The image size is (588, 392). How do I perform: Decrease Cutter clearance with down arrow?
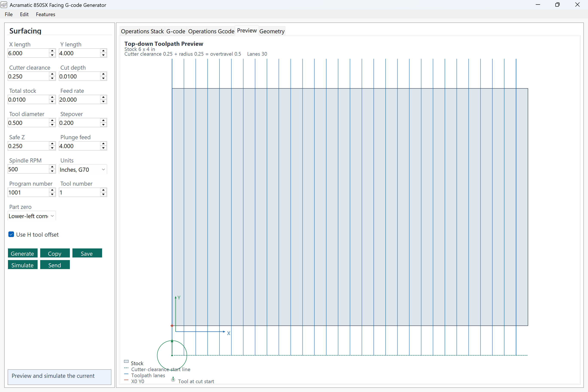coord(52,78)
